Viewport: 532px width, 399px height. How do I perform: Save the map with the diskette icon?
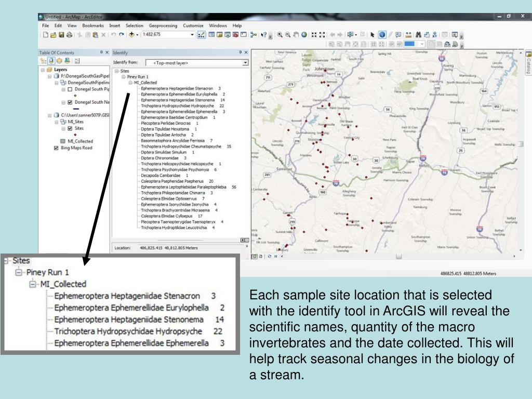coord(61,35)
